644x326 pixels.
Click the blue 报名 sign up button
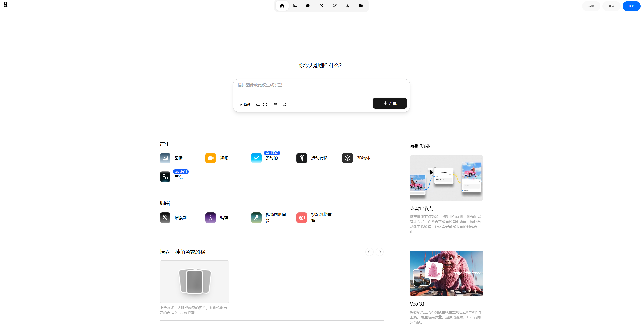click(x=631, y=6)
